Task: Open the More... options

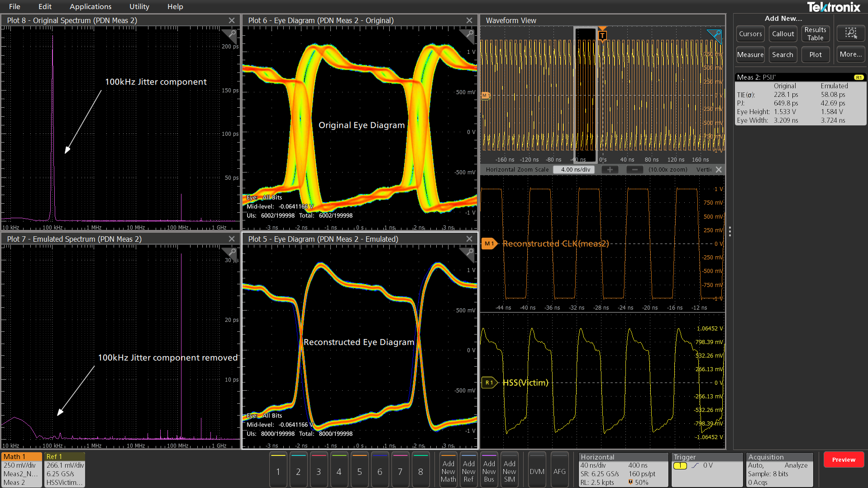Action: (x=851, y=54)
